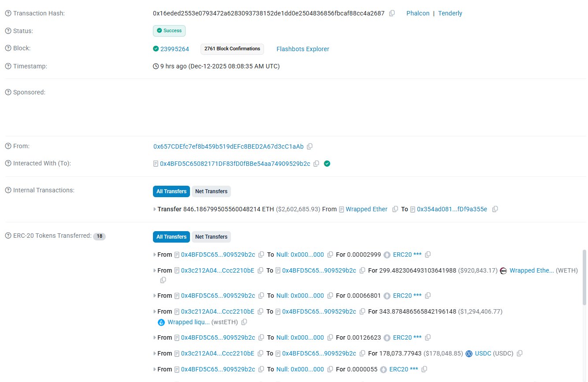This screenshot has height=382, width=588.
Task: Click the verified checkmark next to contract address
Action: tap(327, 163)
